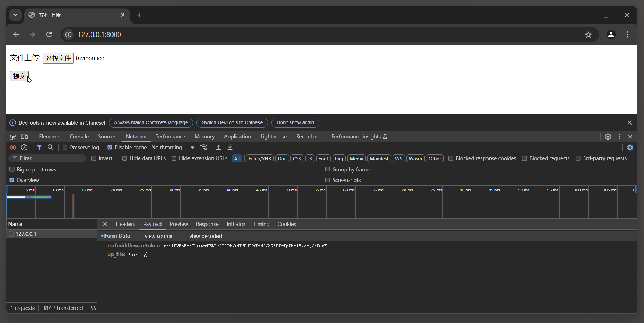This screenshot has width=644, height=323.
Task: Switch to the Console panel
Action: [79, 137]
